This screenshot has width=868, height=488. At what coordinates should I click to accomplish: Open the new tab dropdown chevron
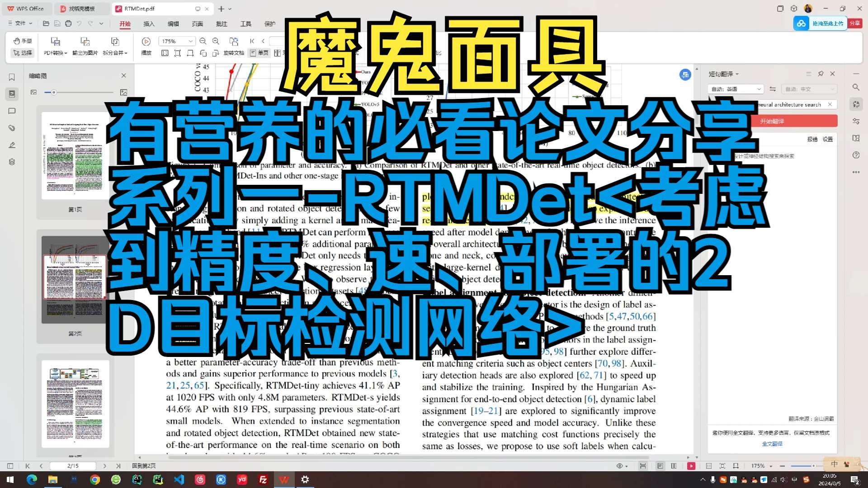tap(230, 9)
